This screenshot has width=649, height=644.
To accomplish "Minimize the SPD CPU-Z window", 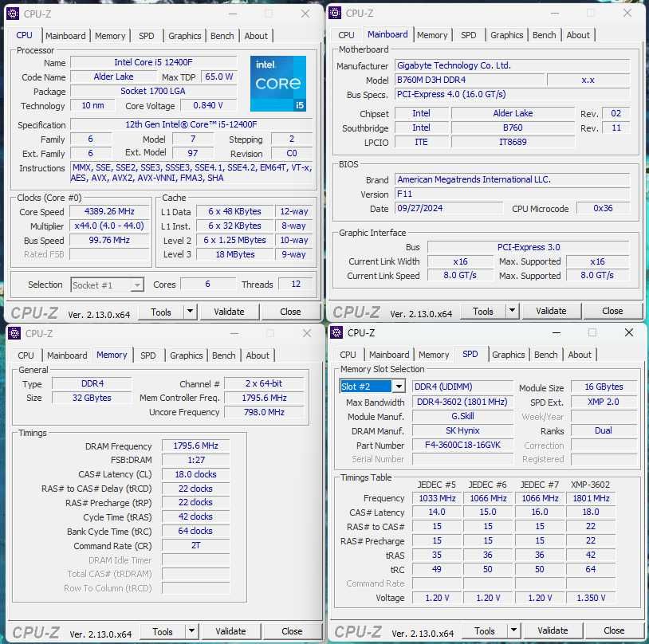I will (557, 333).
